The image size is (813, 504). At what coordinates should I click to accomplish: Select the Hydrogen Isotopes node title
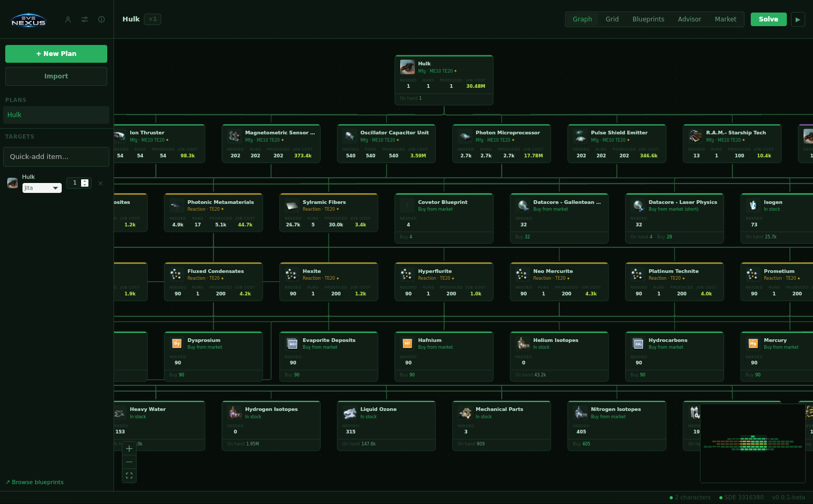tap(272, 409)
